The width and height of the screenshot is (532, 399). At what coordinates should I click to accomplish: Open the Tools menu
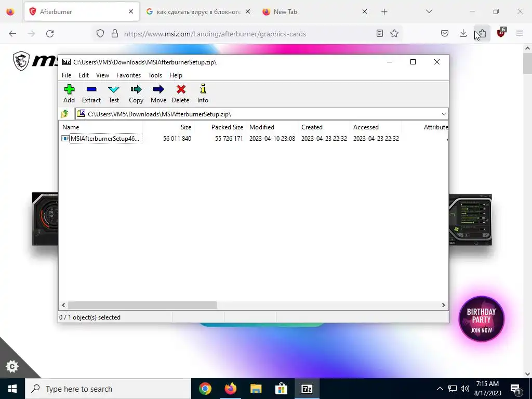(155, 75)
